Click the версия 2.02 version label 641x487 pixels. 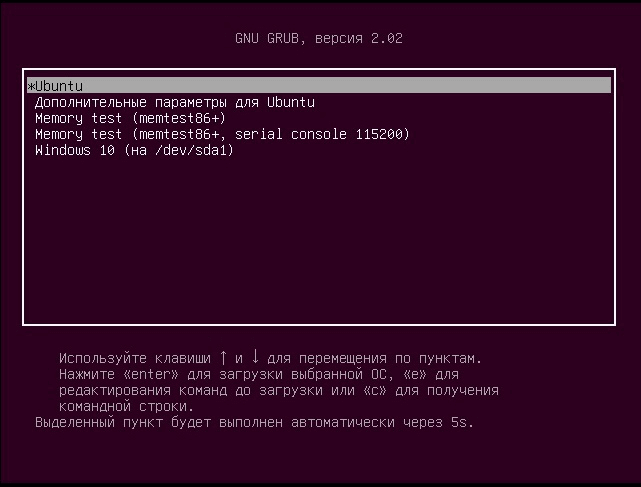pos(359,38)
